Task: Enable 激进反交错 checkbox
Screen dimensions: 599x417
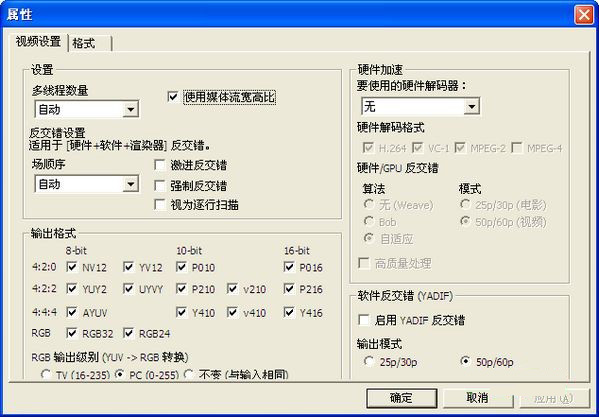Action: [x=160, y=165]
